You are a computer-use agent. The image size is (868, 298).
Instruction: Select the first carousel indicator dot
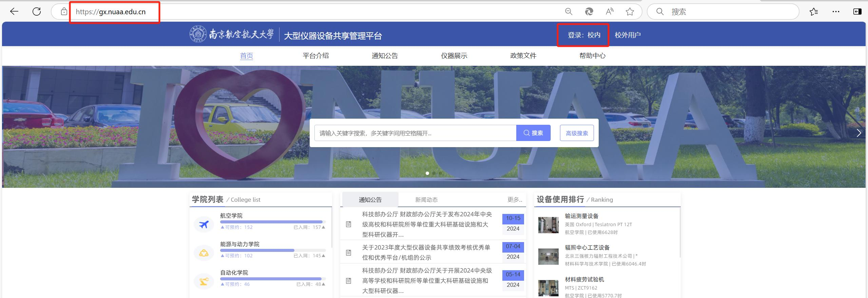[x=427, y=173]
